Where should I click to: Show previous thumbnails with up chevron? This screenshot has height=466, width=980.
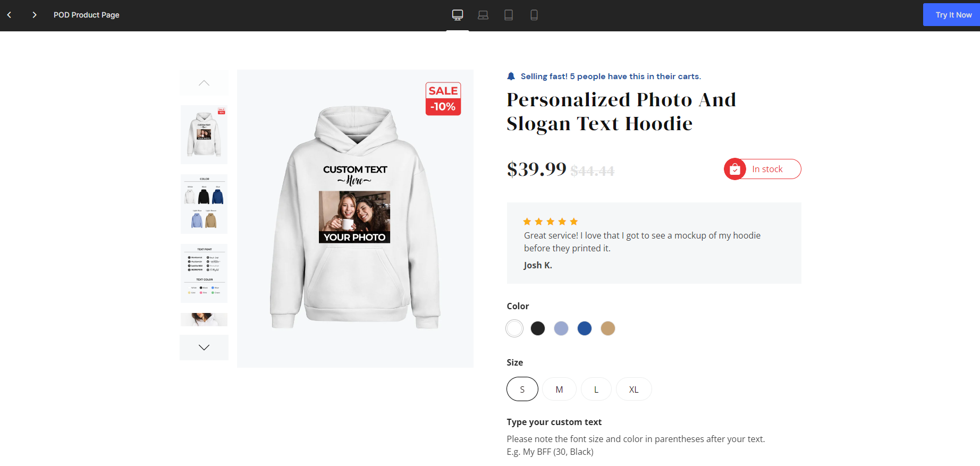[x=204, y=83]
